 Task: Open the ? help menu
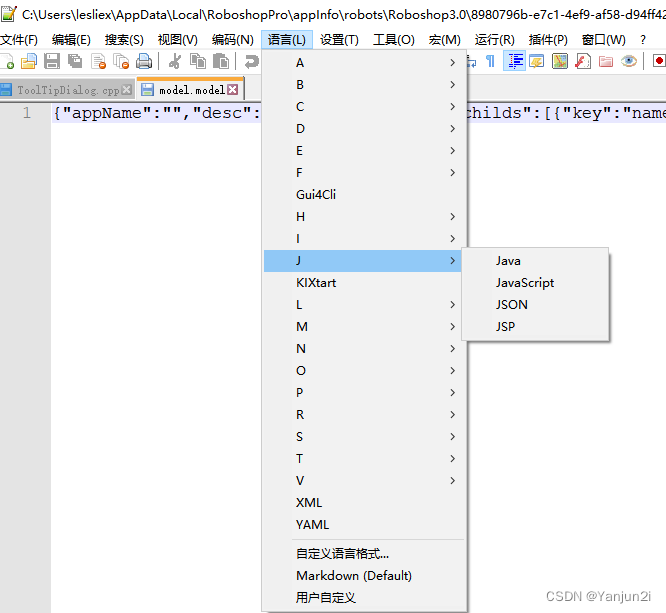pyautogui.click(x=643, y=40)
